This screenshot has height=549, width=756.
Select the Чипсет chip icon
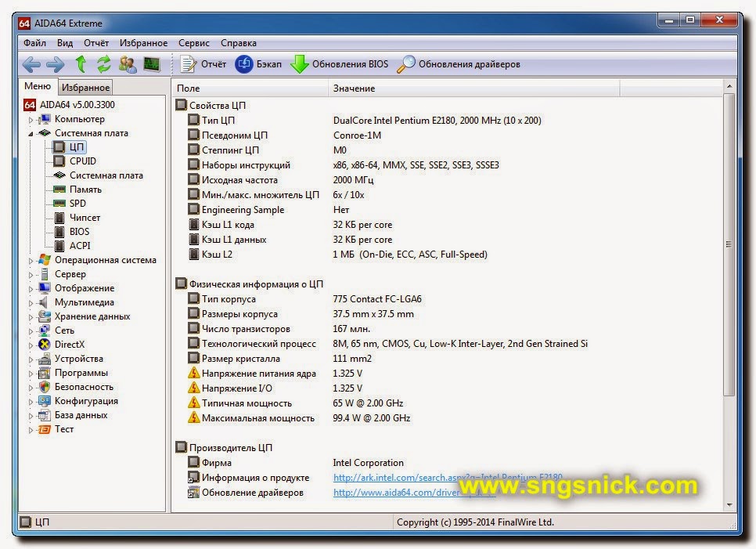pyautogui.click(x=59, y=218)
